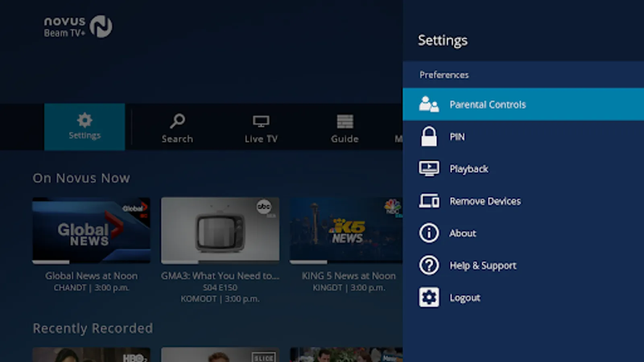This screenshot has height=362, width=644.
Task: Click the Remove Devices icon
Action: (429, 201)
